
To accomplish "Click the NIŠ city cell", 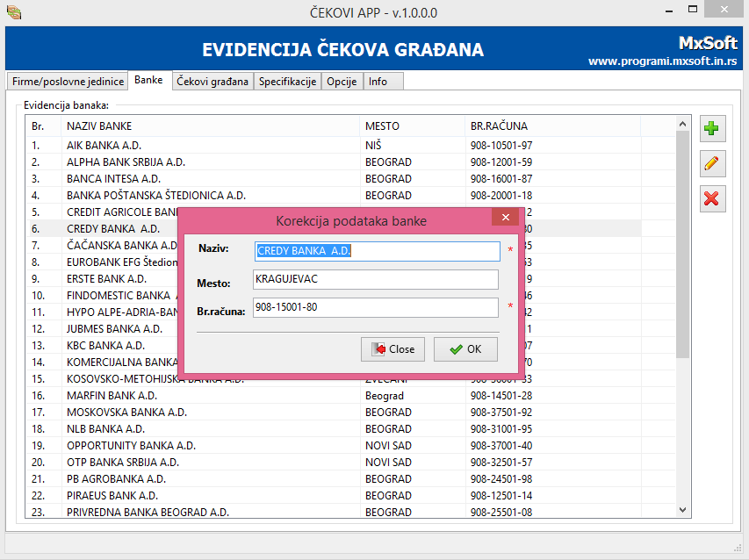I will [x=373, y=145].
